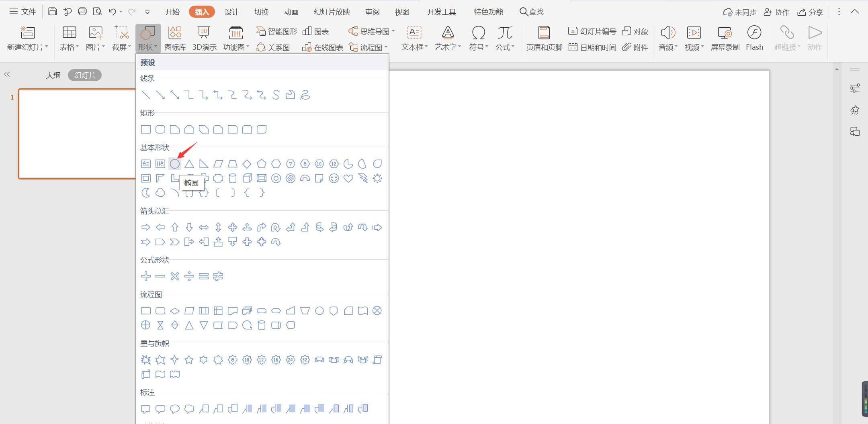
Task: Insert the 5-point star shape
Action: coord(189,360)
